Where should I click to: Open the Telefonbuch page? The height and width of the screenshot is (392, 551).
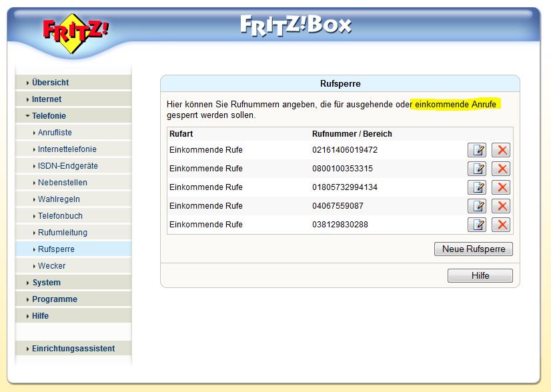click(73, 216)
